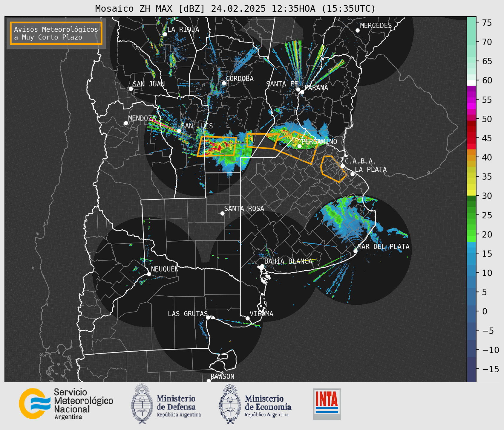The height and width of the screenshot is (430, 504).
Task: Select the MAR DEL PLATA city marker
Action: pos(356,251)
